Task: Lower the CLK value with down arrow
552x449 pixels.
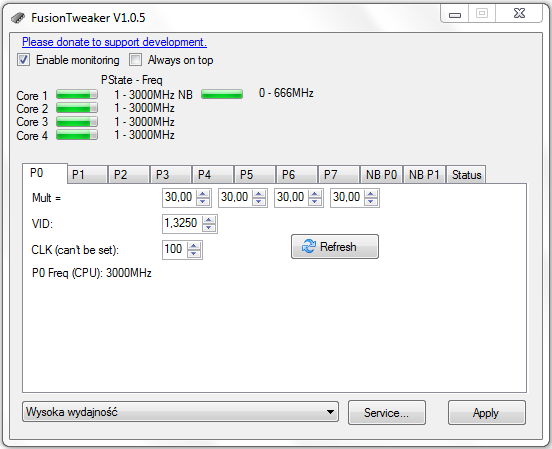Action: coord(194,254)
